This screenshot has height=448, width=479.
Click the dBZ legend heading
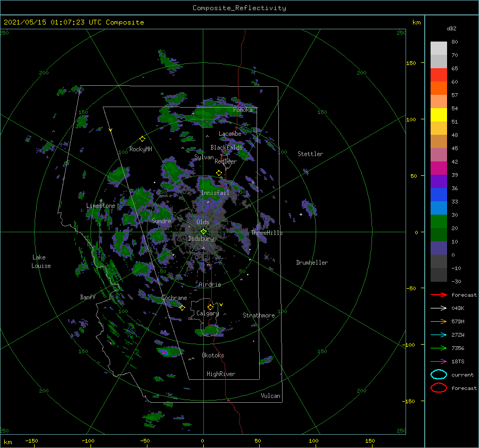tap(451, 28)
